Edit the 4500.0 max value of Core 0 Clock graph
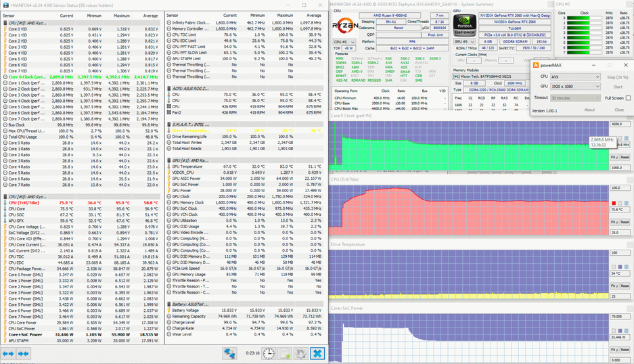 [x=619, y=124]
